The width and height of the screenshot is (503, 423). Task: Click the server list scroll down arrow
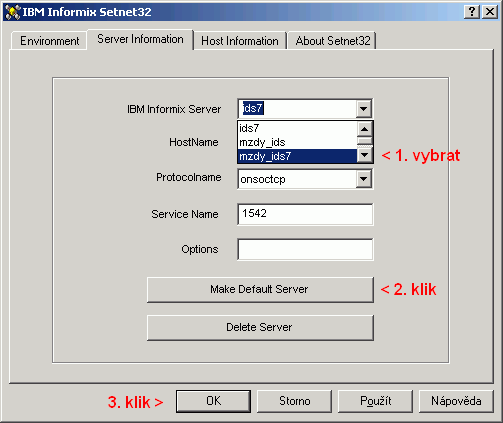pyautogui.click(x=364, y=155)
